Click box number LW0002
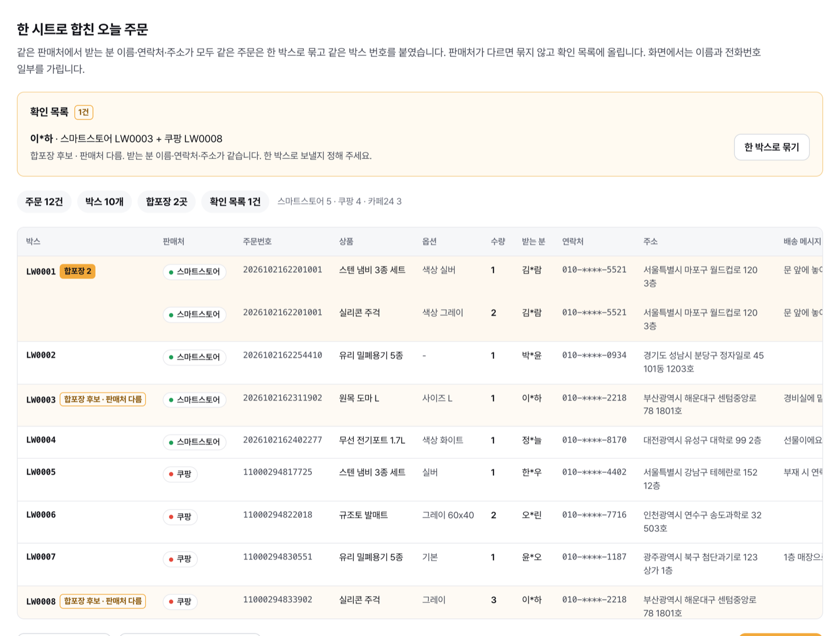This screenshot has width=840, height=636. (41, 355)
